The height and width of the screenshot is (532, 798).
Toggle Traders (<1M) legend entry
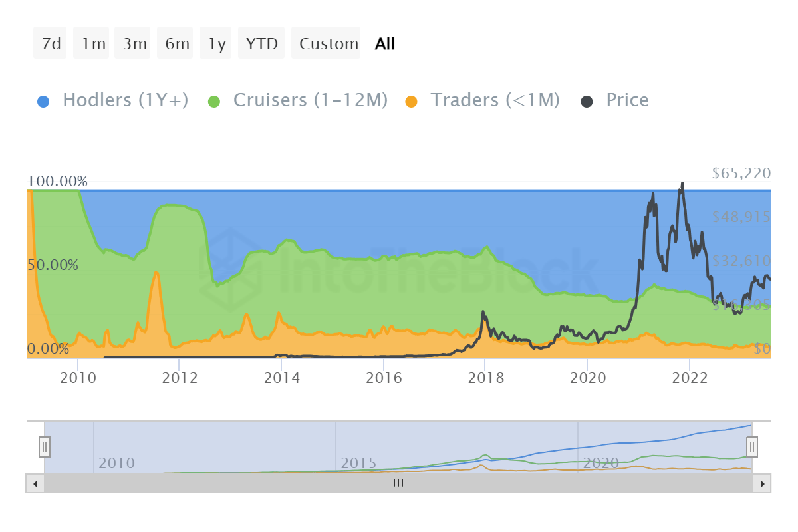pyautogui.click(x=482, y=100)
